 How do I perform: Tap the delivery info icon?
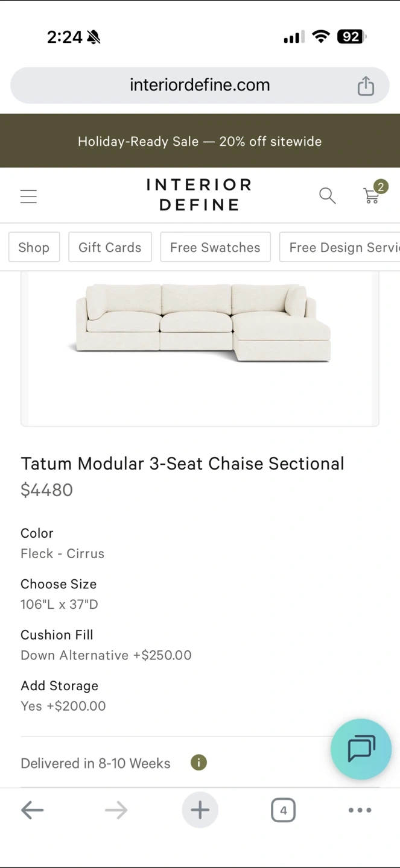pyautogui.click(x=198, y=763)
